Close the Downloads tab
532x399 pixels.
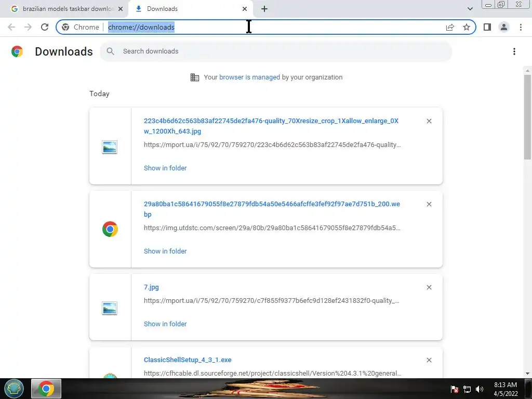tap(245, 9)
